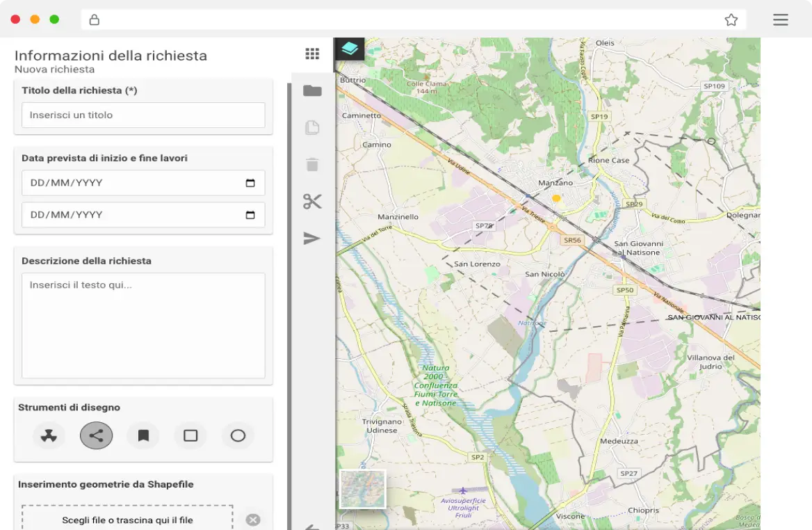Click the 'Inserisci un titolo' field

143,115
